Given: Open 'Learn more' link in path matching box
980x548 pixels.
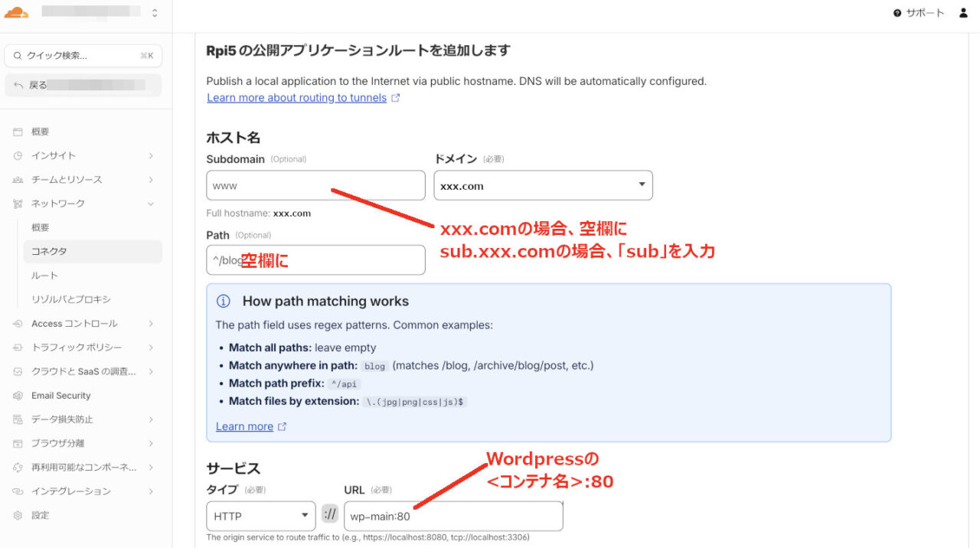Looking at the screenshot, I should pyautogui.click(x=244, y=426).
